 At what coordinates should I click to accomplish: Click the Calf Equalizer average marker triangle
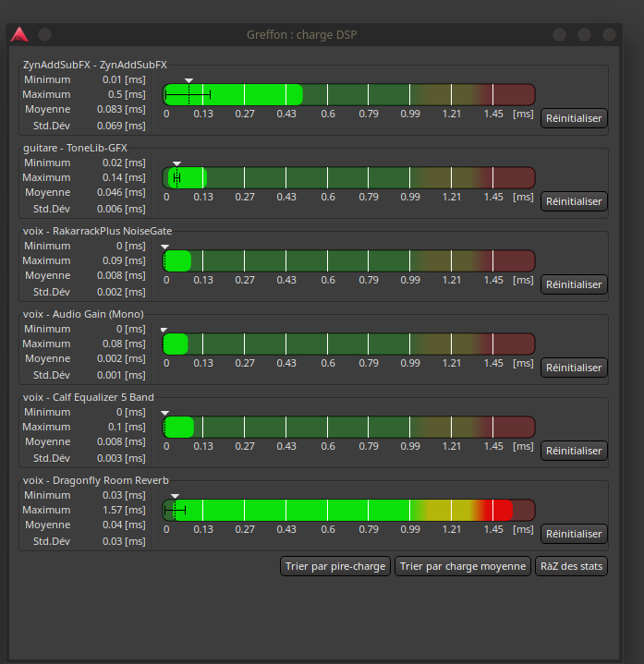165,413
